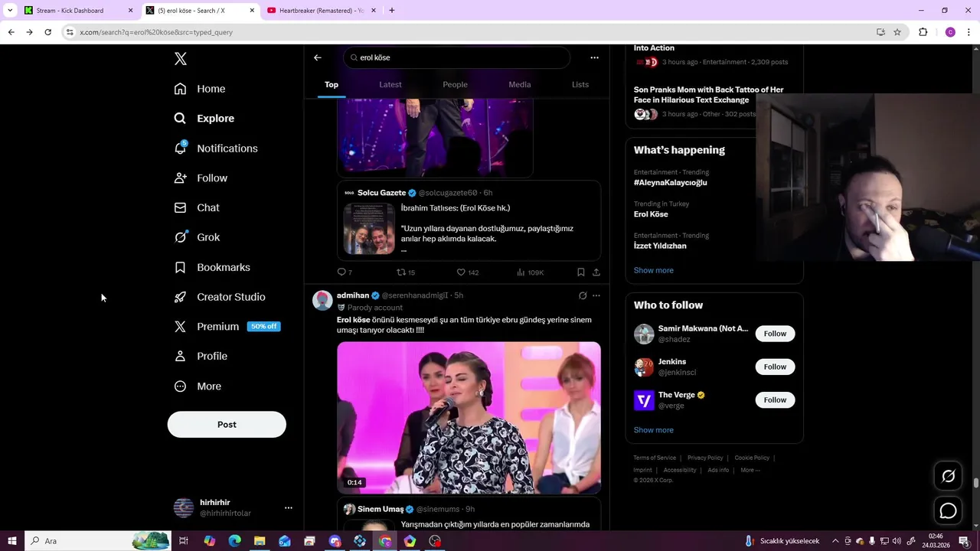
Task: Bookmark the İbrahim Tatlıses quote post
Action: [581, 272]
